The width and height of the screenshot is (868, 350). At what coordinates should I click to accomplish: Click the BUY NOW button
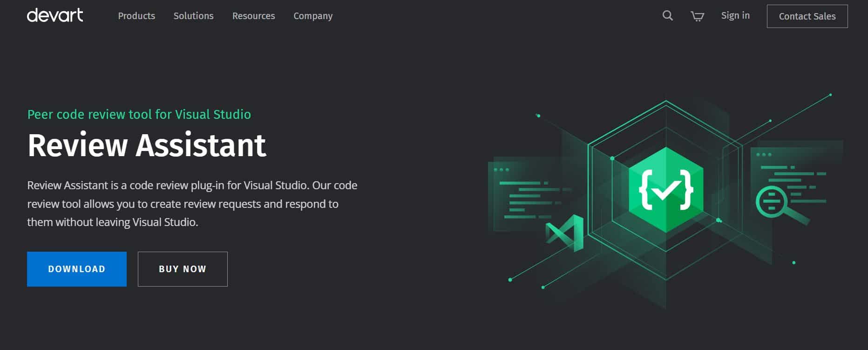pos(183,269)
